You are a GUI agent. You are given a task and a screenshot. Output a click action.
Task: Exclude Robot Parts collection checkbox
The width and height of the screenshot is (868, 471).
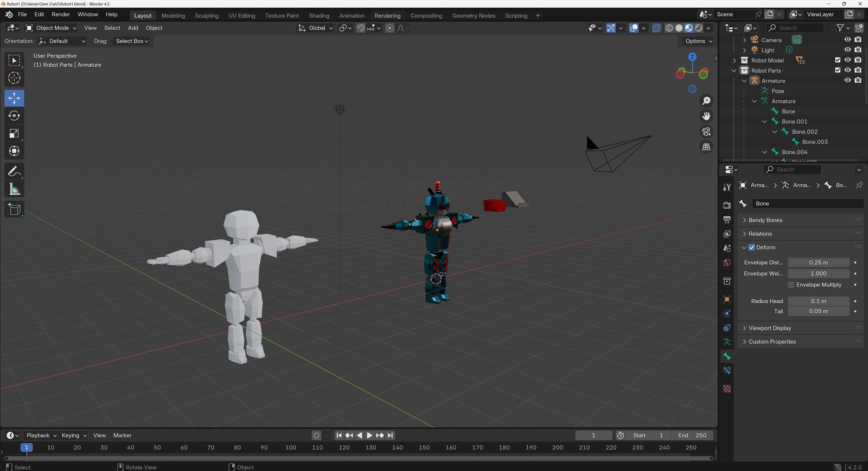coord(838,70)
